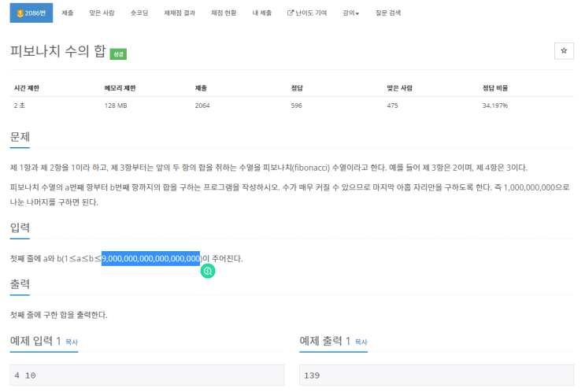Expand the 강의 dropdown menu
This screenshot has width=585, height=392.
click(350, 13)
